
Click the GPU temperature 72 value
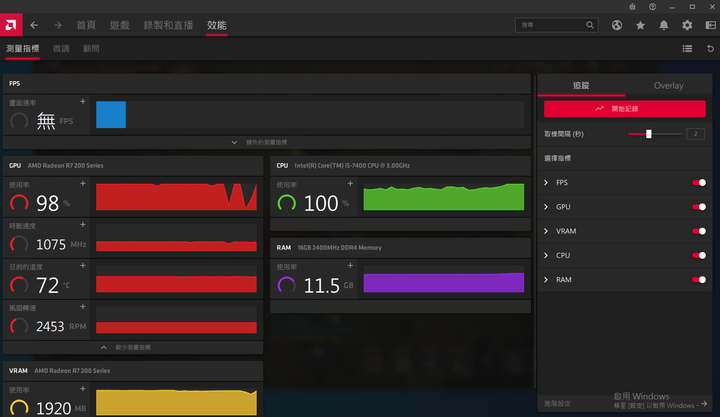point(48,286)
